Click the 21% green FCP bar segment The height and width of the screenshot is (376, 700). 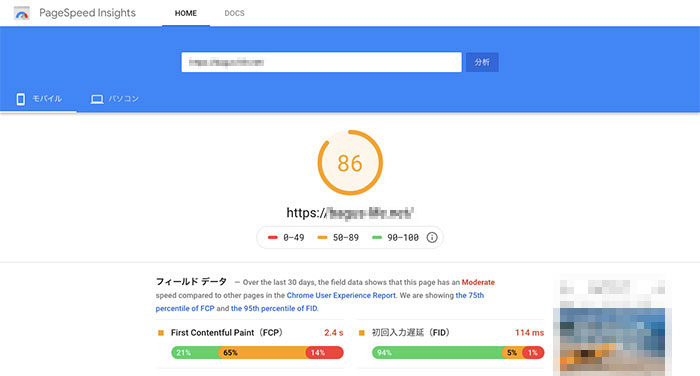pyautogui.click(x=195, y=353)
